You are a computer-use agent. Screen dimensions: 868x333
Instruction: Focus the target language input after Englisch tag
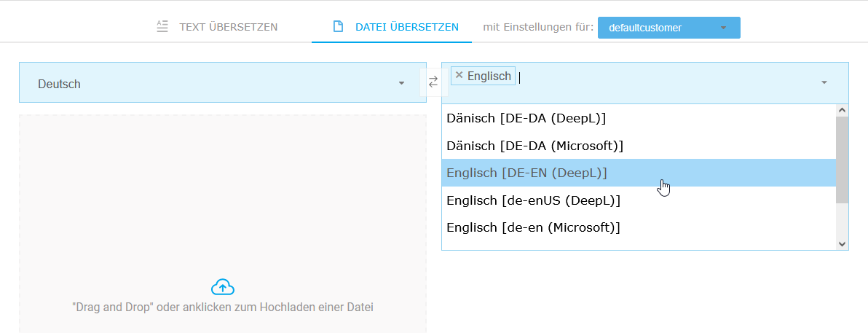tap(655, 77)
